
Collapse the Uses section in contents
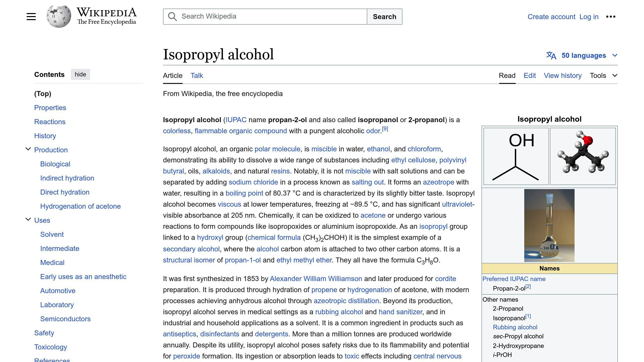tap(28, 220)
